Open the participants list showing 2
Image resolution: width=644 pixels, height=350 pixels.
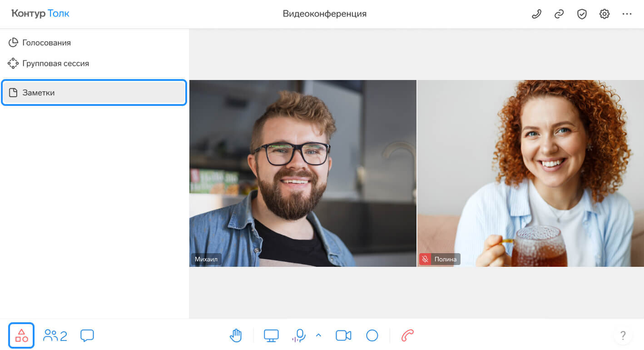point(55,336)
